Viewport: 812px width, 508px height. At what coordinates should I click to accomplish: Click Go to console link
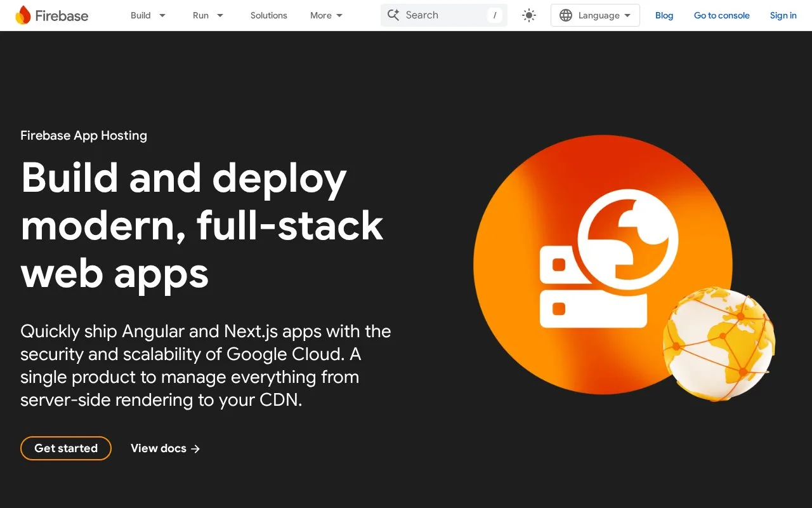(x=722, y=15)
